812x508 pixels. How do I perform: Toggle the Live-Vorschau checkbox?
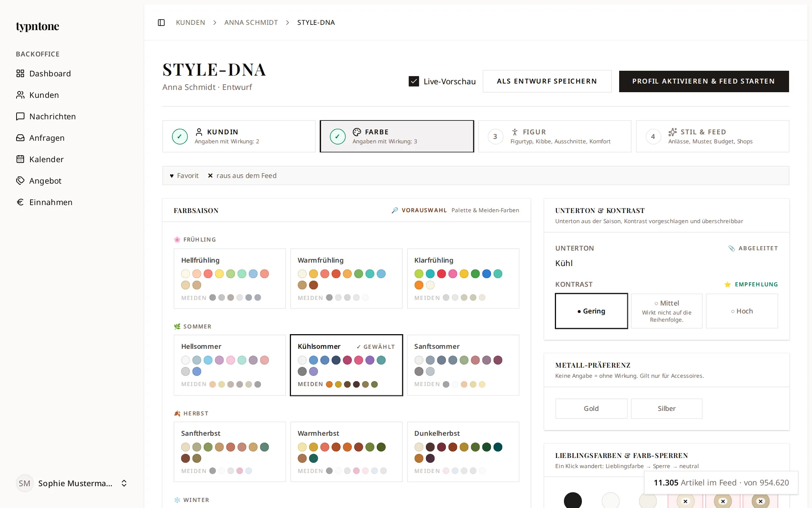point(414,81)
